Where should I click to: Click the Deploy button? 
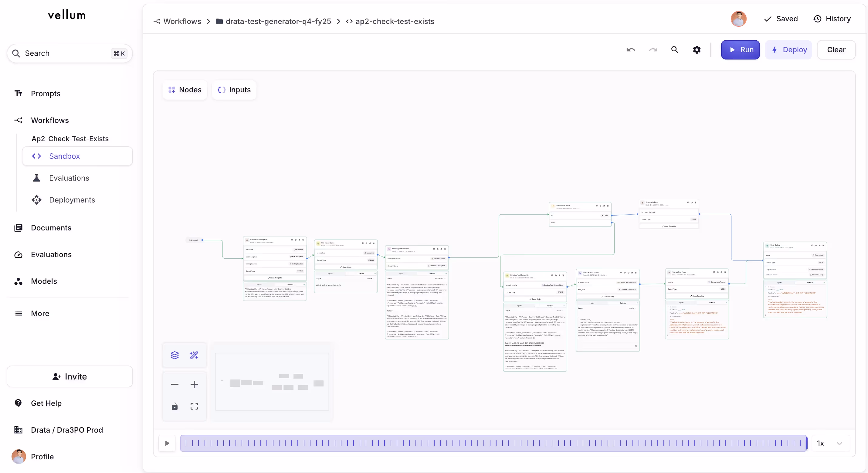[x=788, y=50]
